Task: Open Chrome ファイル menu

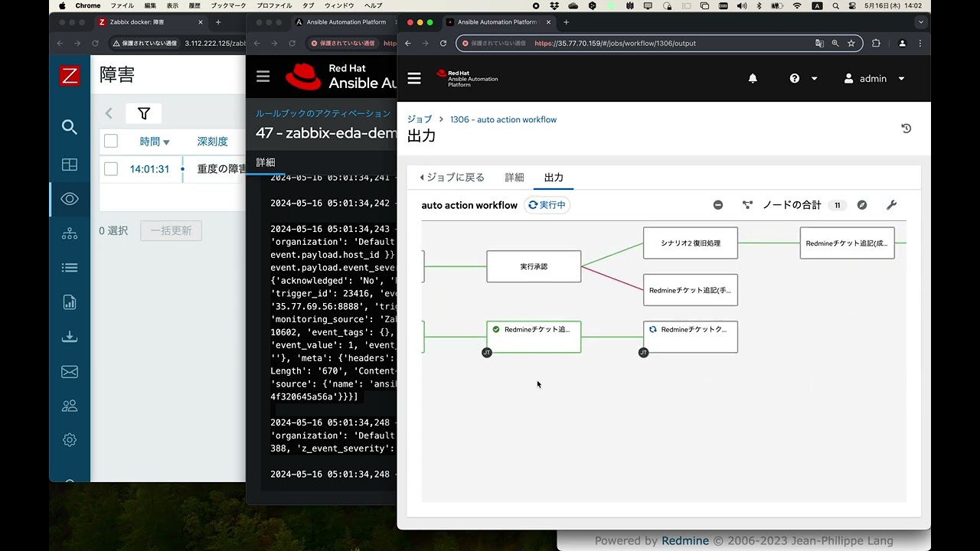Action: pos(122,5)
